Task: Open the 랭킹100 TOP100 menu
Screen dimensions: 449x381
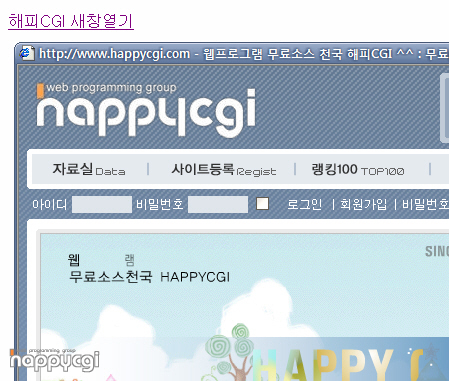Action: tap(358, 170)
